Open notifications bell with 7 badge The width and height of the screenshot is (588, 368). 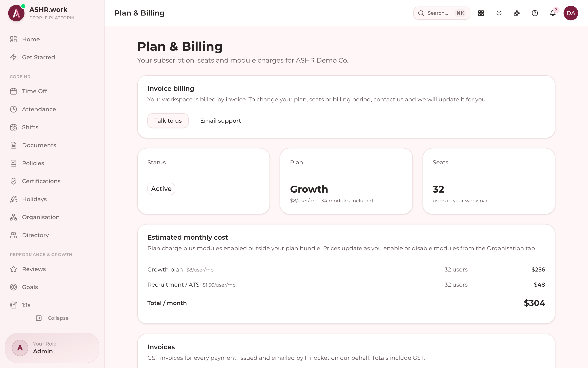[x=553, y=13]
